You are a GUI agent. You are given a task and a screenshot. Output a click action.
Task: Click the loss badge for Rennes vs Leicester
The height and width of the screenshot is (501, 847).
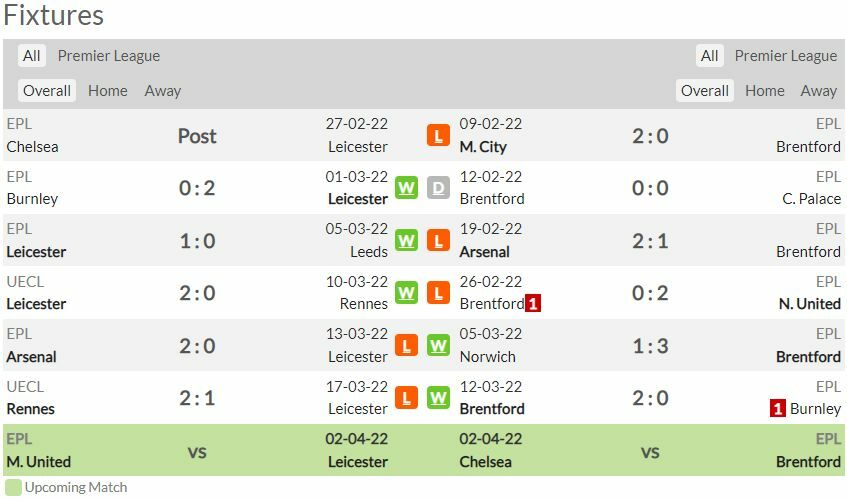[406, 398]
